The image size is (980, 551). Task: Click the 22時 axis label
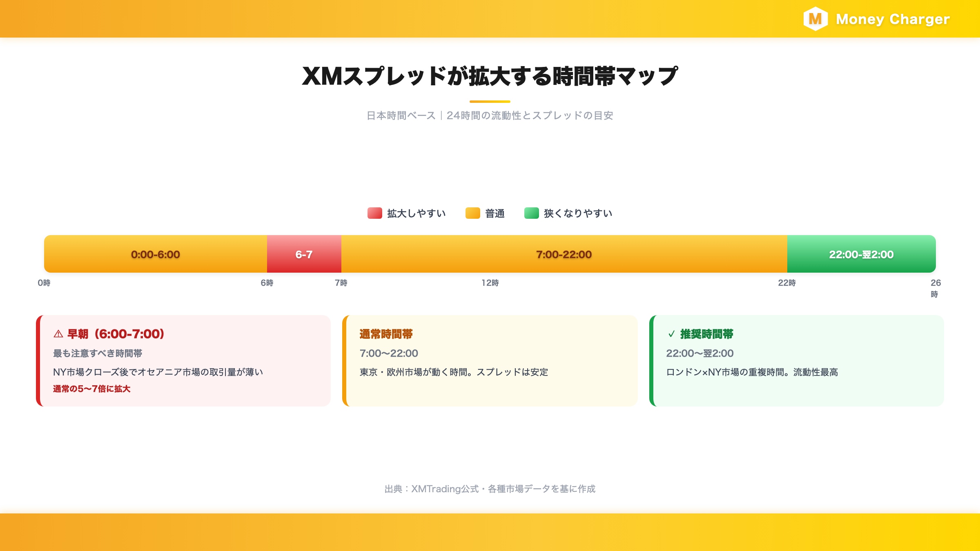[x=787, y=283]
